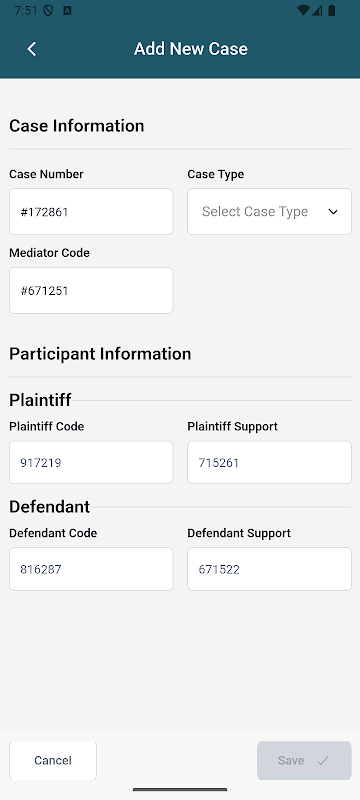Click the Save button
360x800 pixels.
(304, 760)
